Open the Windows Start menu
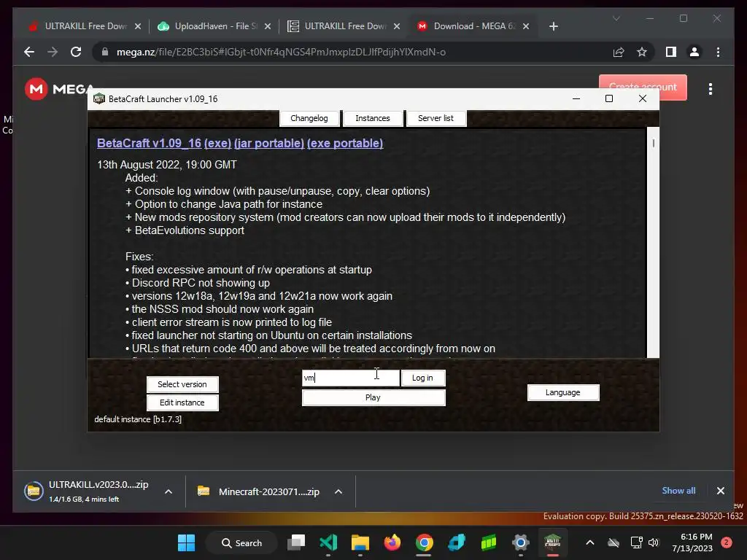This screenshot has width=747, height=560. (x=186, y=542)
